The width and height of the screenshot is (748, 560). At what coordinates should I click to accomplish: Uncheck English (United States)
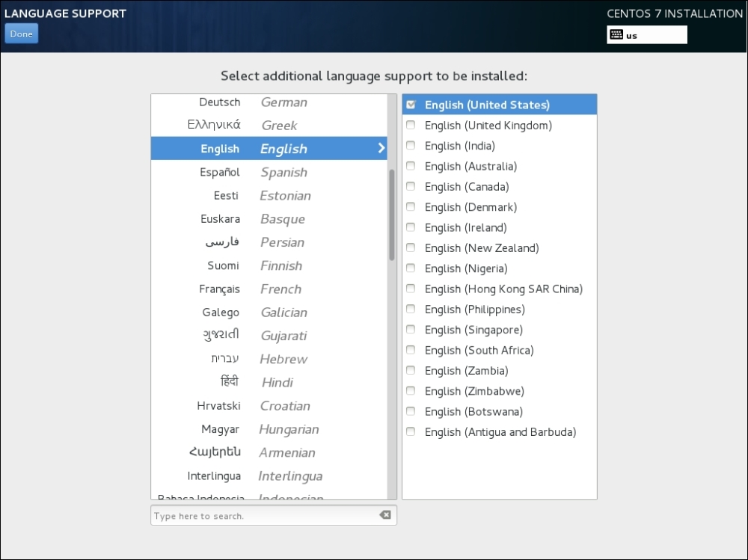point(411,105)
